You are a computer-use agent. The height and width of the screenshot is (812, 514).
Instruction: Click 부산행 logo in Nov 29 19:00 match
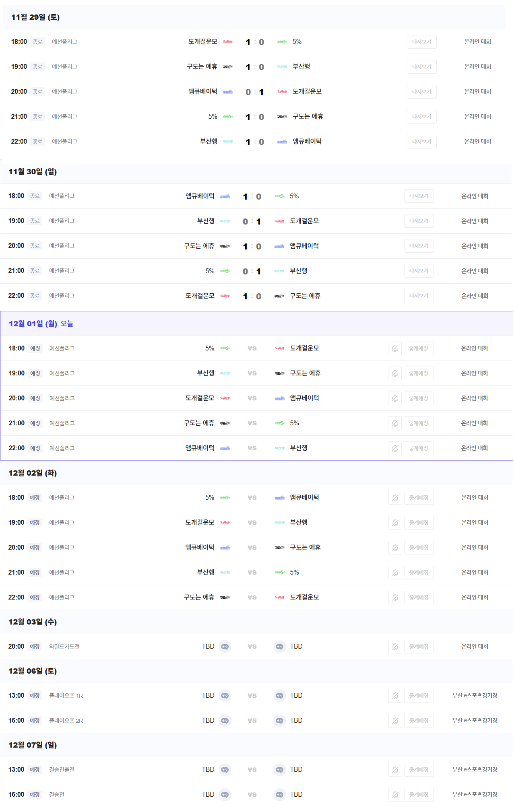coord(282,67)
